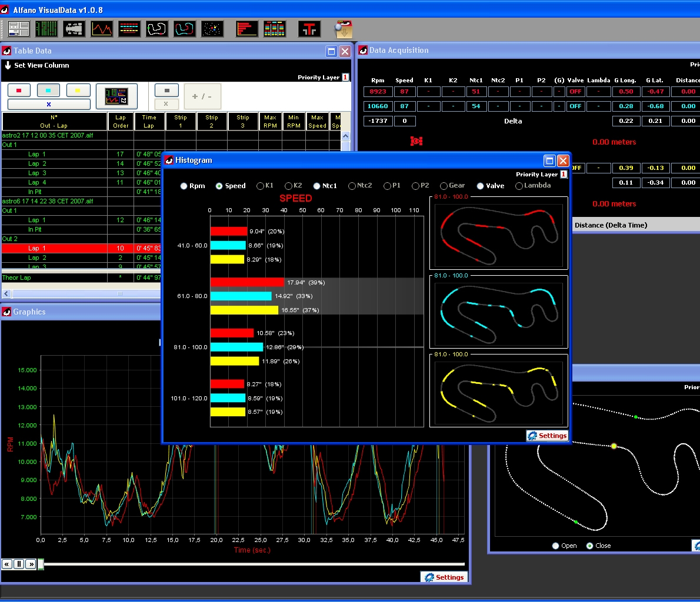Open the white track map icon in the toolbar
This screenshot has height=602, width=700.
(x=157, y=29)
